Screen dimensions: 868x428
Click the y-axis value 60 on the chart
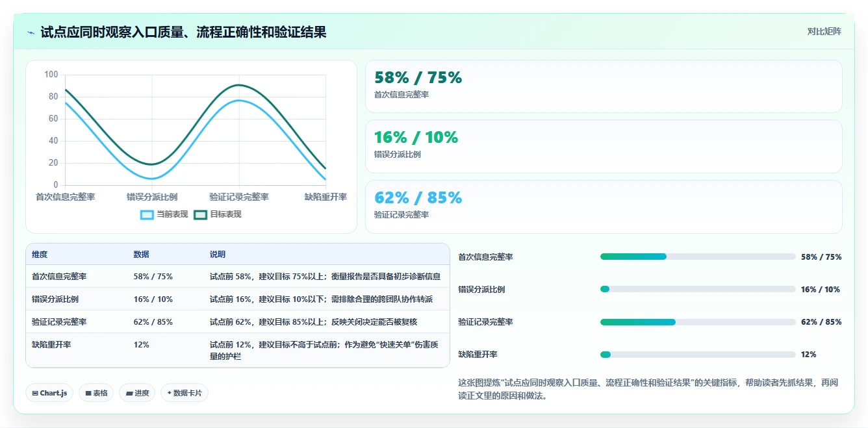click(x=53, y=119)
